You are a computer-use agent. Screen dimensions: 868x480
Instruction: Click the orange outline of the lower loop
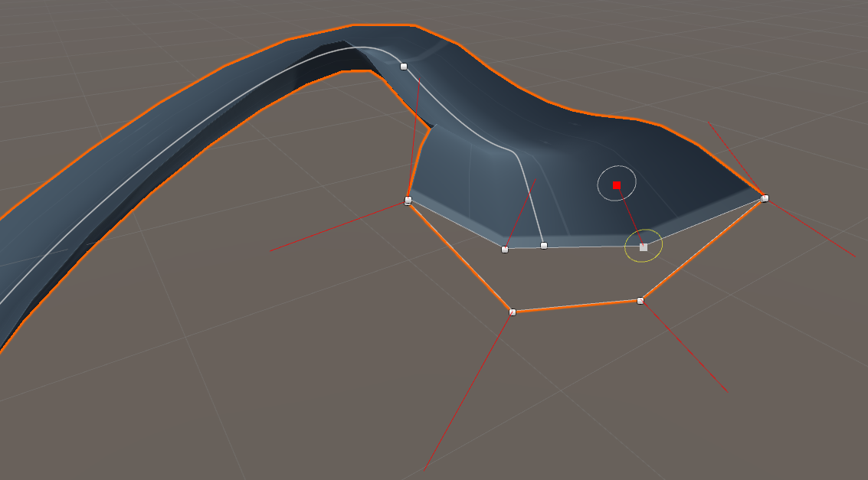point(575,308)
